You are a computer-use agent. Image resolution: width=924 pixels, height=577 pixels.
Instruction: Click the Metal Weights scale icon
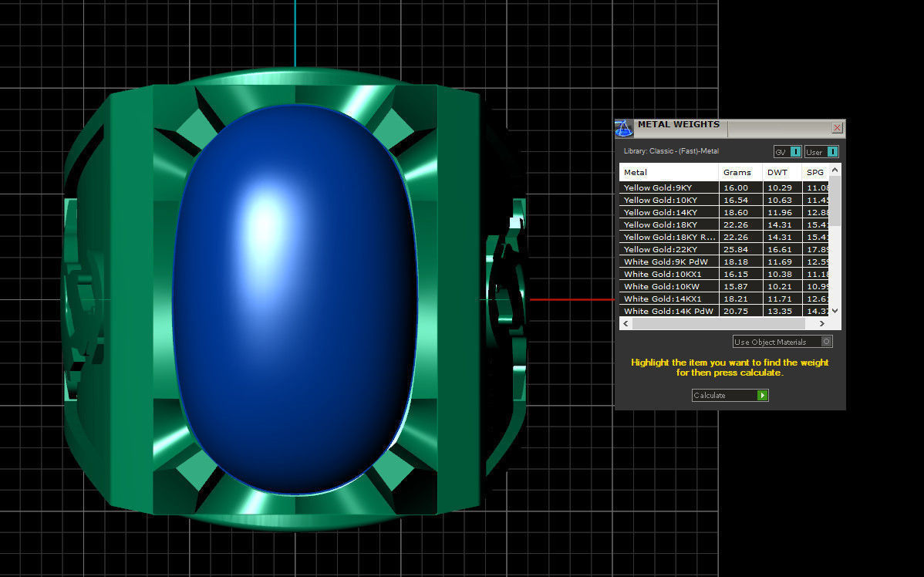[x=623, y=128]
